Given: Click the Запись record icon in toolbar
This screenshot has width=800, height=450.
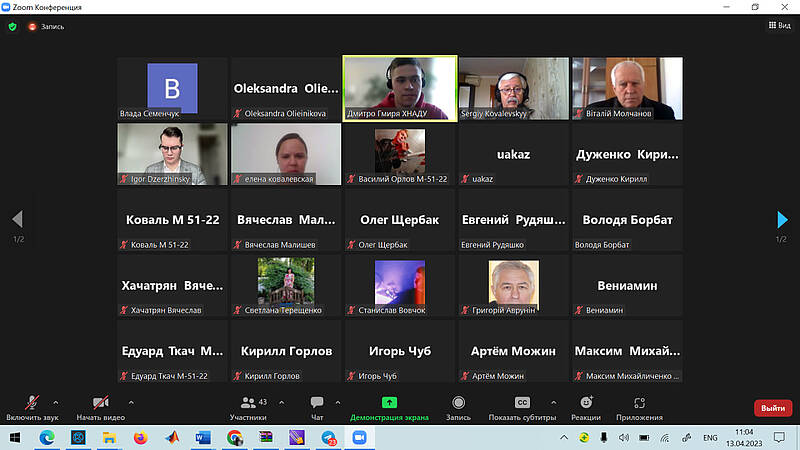Looking at the screenshot, I should (x=458, y=402).
